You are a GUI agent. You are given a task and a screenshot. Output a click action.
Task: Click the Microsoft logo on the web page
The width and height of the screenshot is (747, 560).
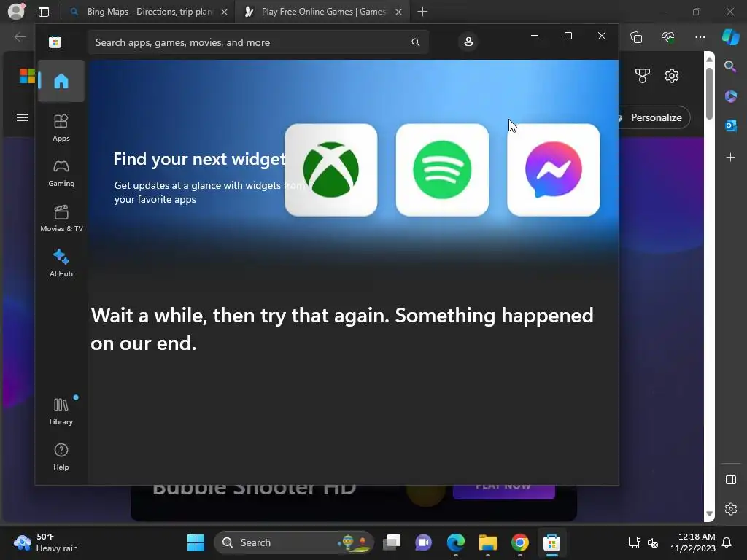pyautogui.click(x=27, y=76)
